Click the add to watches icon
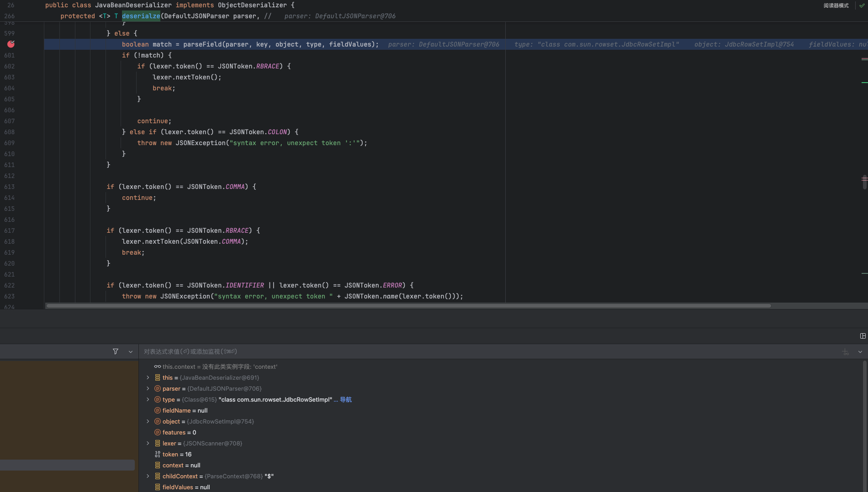Viewport: 868px width, 492px height. pos(846,352)
